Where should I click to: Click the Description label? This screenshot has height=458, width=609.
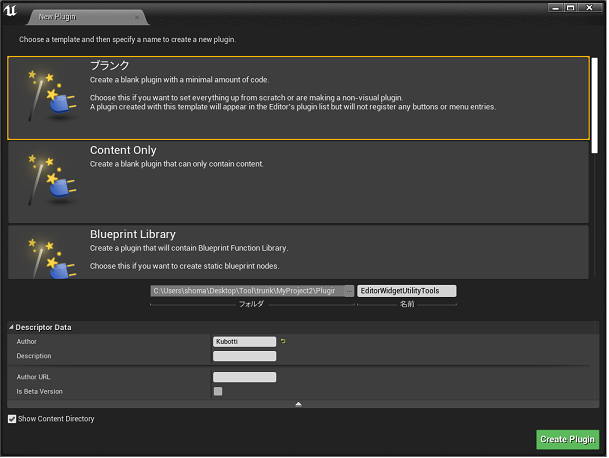[x=34, y=357]
